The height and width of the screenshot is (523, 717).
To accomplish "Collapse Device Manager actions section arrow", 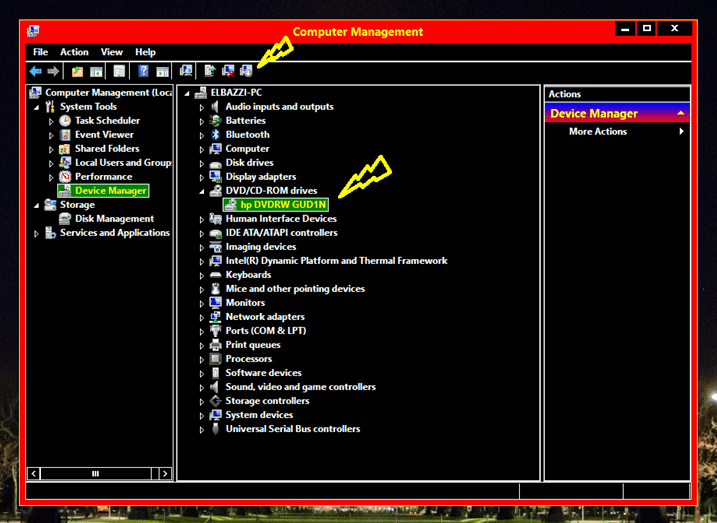I will point(680,113).
